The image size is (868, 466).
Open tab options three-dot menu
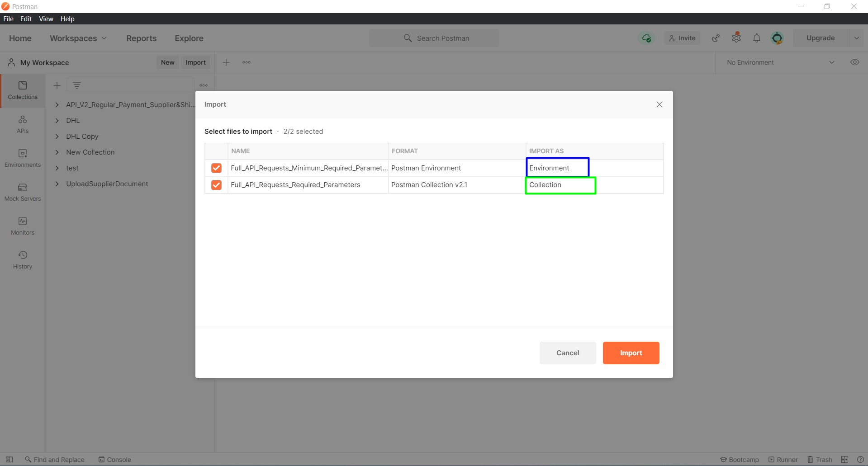coord(247,62)
